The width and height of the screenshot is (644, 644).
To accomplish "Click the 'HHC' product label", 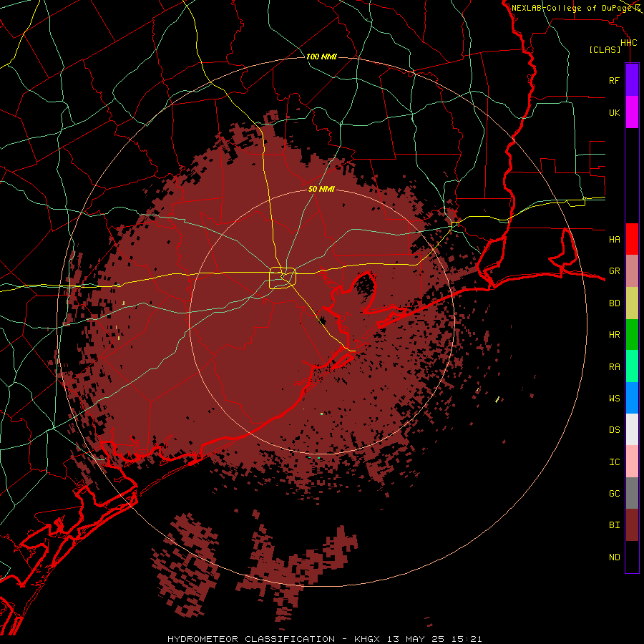I will 628,43.
